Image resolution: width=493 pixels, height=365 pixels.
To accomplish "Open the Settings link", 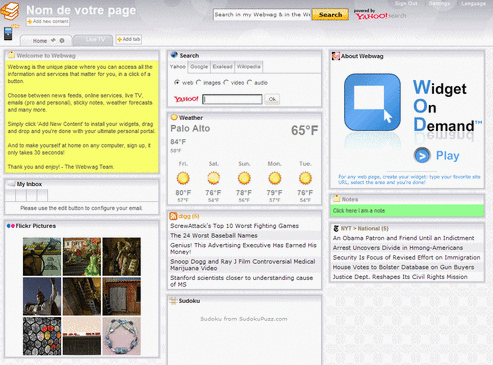I will 439,3.
